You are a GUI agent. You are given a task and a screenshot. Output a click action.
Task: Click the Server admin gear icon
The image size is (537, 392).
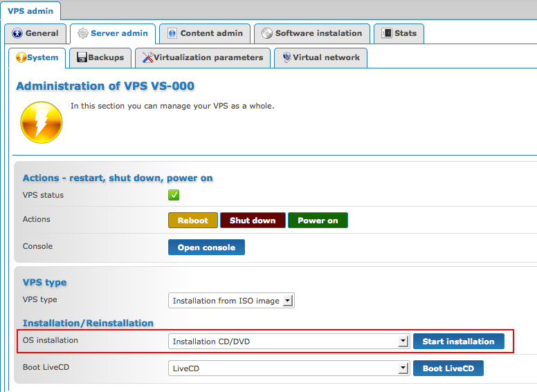(x=82, y=33)
